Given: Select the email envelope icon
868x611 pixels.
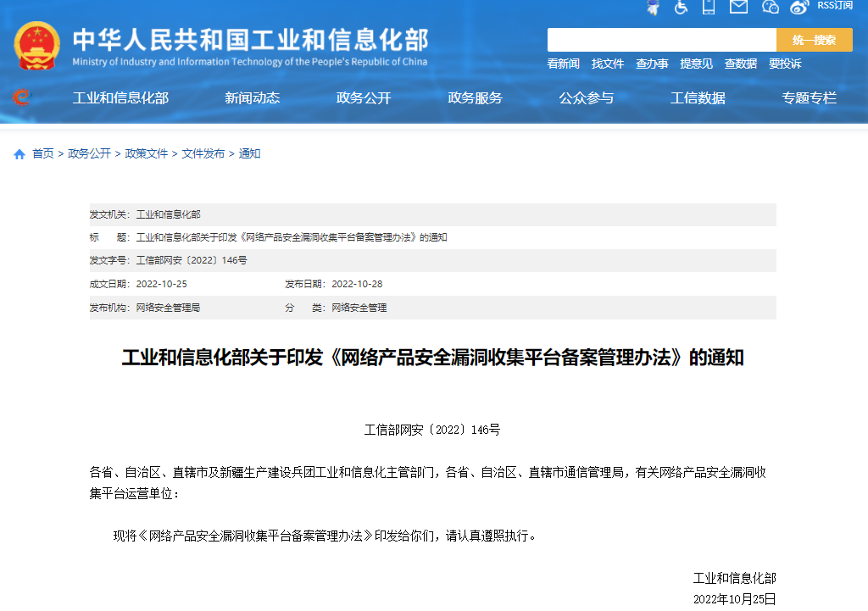Looking at the screenshot, I should click(x=737, y=8).
